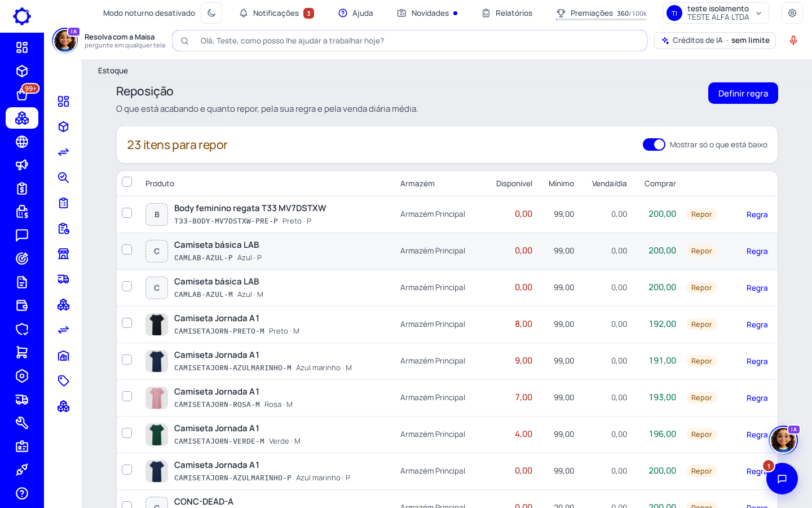Open the Notificações menu

coord(276,13)
